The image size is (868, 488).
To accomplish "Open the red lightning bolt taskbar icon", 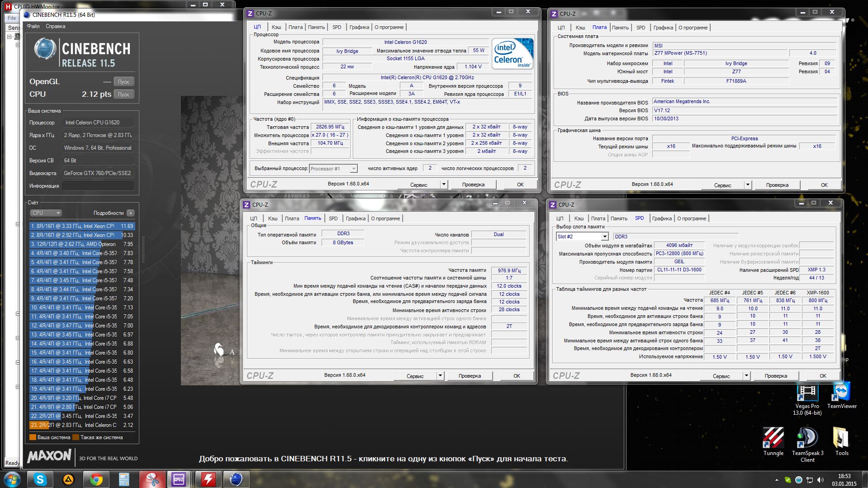I will coord(208,479).
